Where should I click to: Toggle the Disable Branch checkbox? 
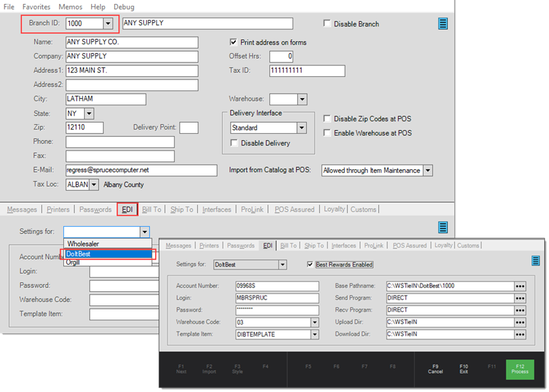coord(328,24)
